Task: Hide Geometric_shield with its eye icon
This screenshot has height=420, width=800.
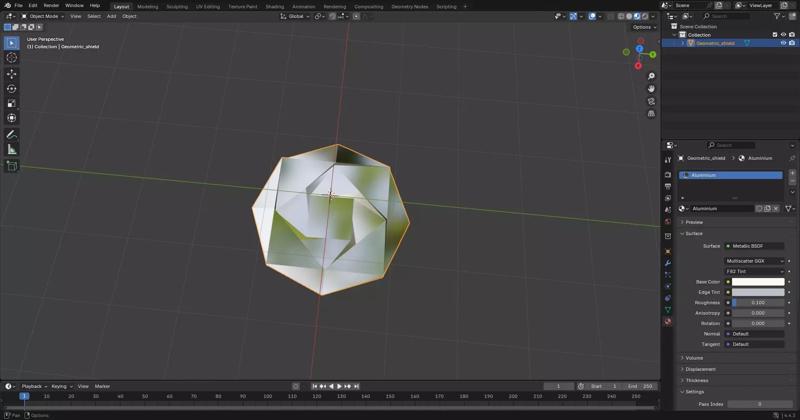Action: point(783,43)
